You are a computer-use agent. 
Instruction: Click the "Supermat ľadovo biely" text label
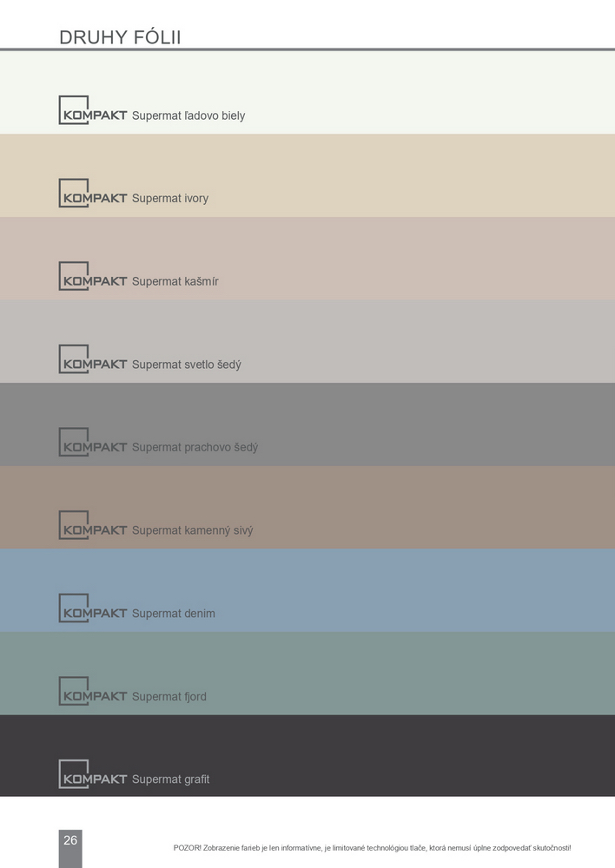coord(188,115)
